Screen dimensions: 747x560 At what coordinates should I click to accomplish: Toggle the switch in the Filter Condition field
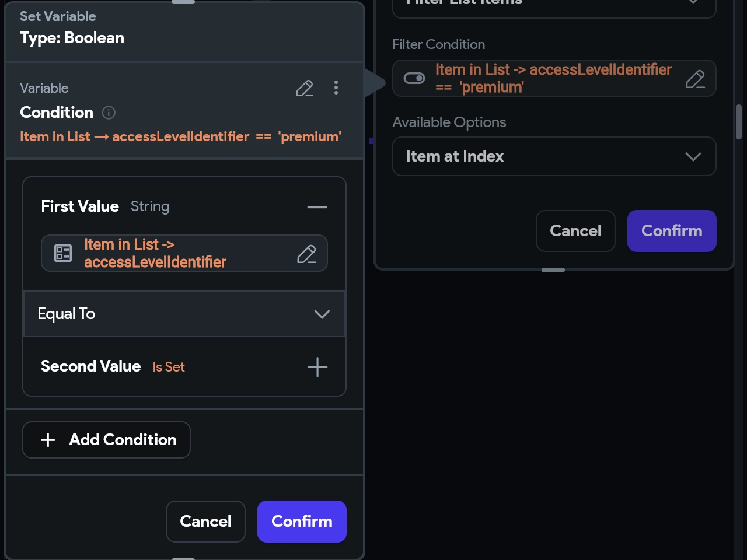pyautogui.click(x=414, y=78)
